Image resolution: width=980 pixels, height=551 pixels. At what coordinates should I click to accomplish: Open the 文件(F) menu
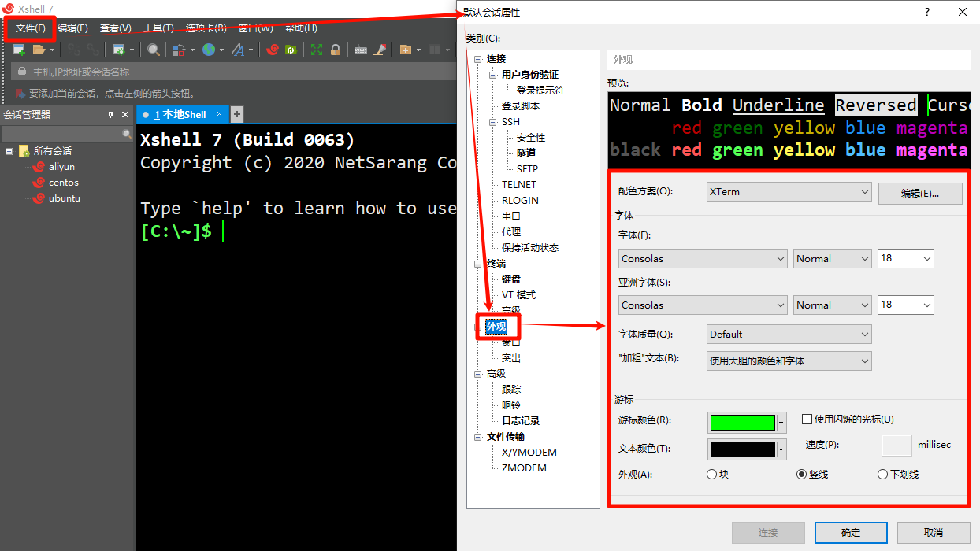pos(31,28)
